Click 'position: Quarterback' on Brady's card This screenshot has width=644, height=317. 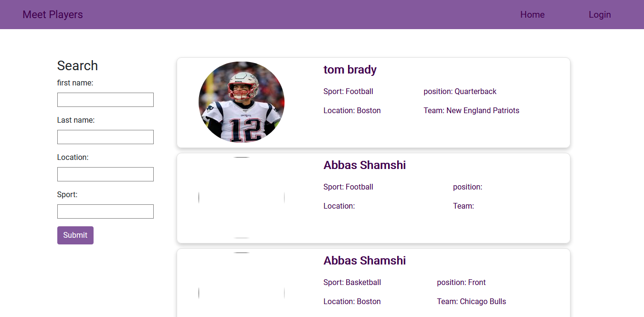pos(460,91)
